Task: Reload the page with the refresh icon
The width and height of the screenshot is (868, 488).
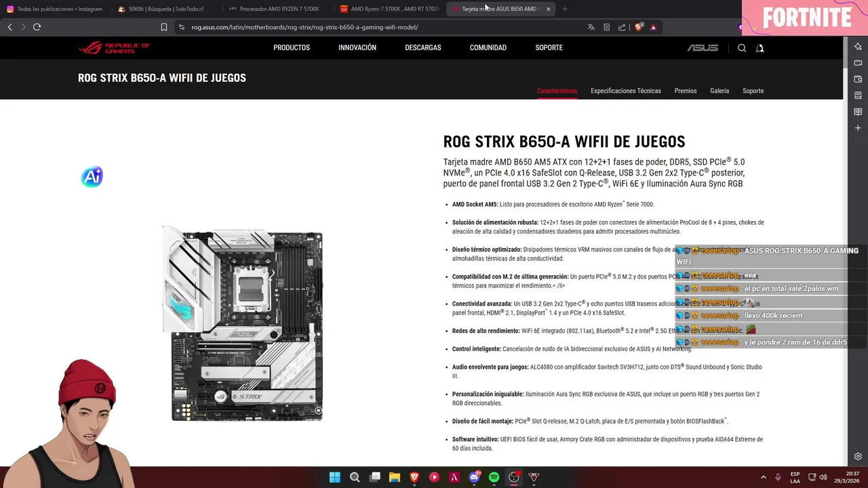Action: [x=37, y=27]
